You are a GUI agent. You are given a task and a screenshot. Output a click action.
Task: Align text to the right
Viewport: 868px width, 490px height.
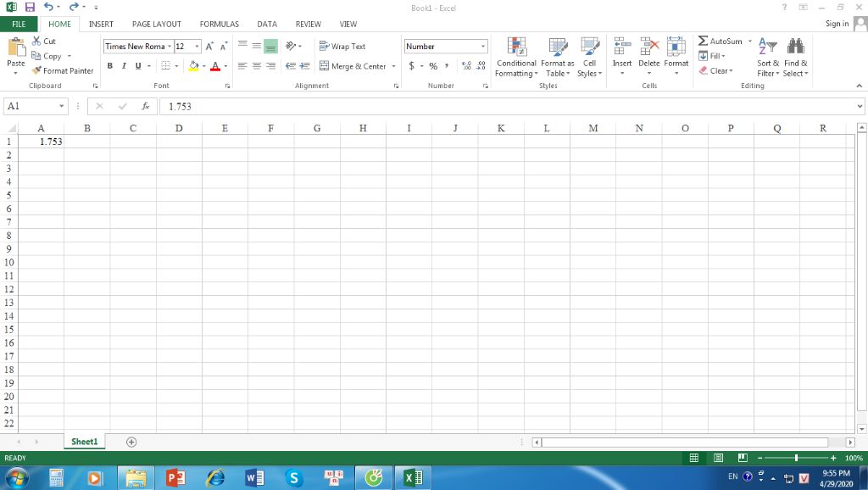point(270,66)
